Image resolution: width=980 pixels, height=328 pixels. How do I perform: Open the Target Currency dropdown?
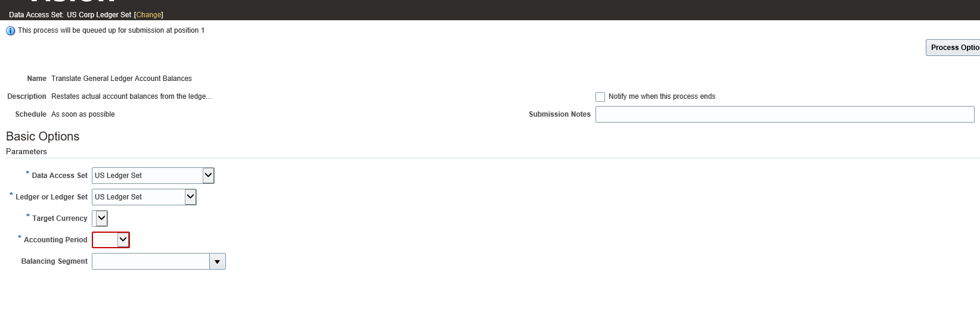pos(101,218)
